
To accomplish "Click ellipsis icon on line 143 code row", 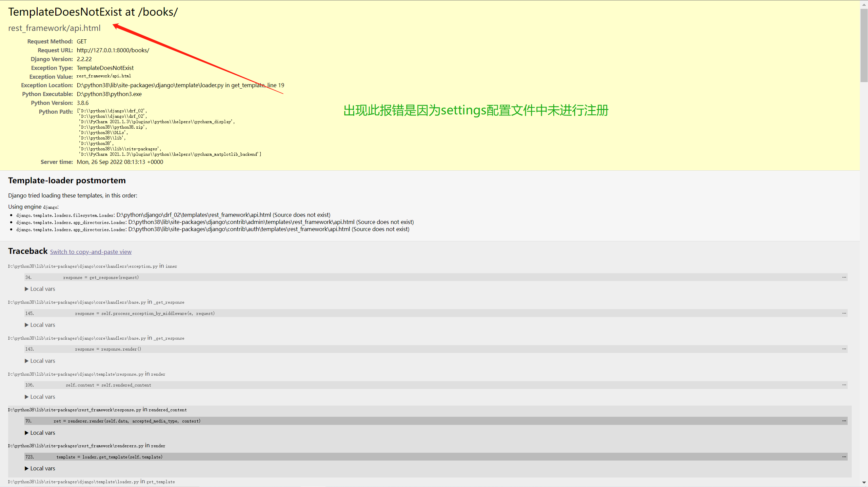I will (844, 349).
